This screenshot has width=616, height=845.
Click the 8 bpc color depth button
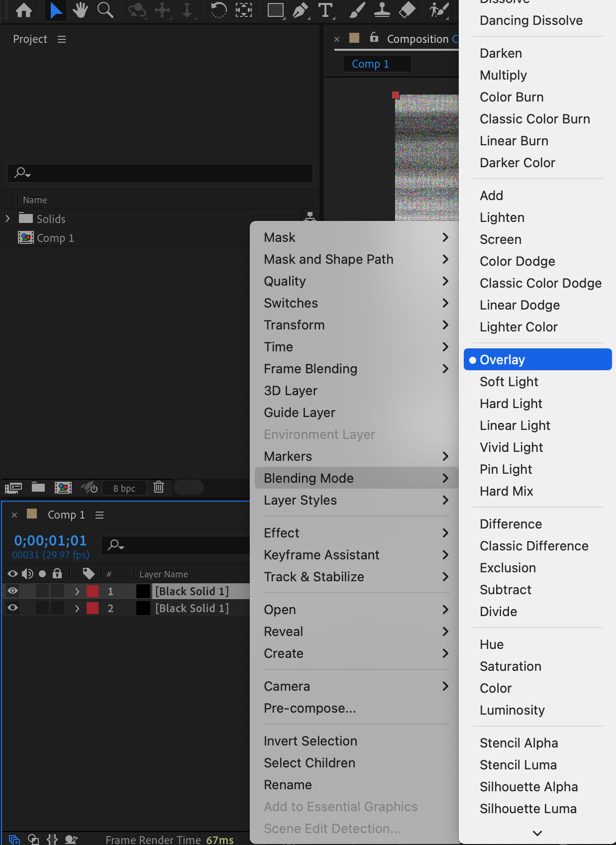pyautogui.click(x=124, y=488)
